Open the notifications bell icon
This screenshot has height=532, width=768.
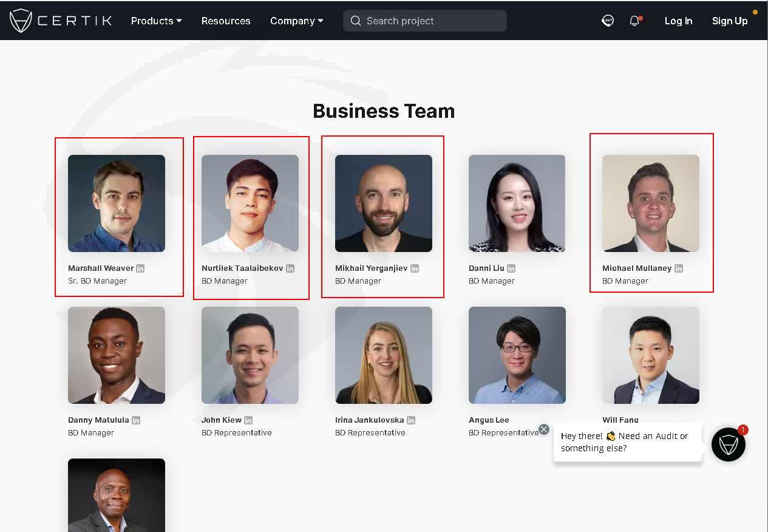[x=635, y=21]
